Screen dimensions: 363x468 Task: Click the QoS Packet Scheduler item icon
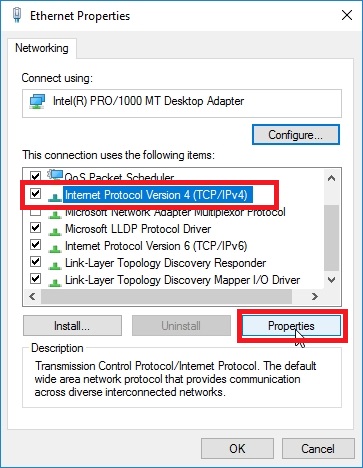pyautogui.click(x=55, y=175)
